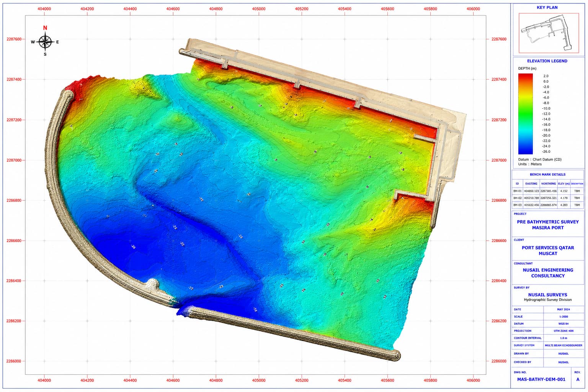The image size is (588, 392).
Task: Click the 'EASTING' column header
Action: tap(531, 184)
